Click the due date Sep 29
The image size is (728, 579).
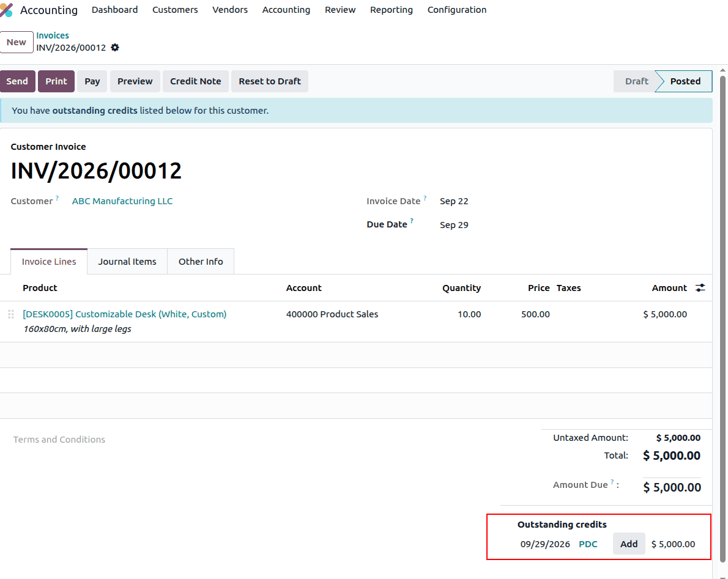(453, 225)
